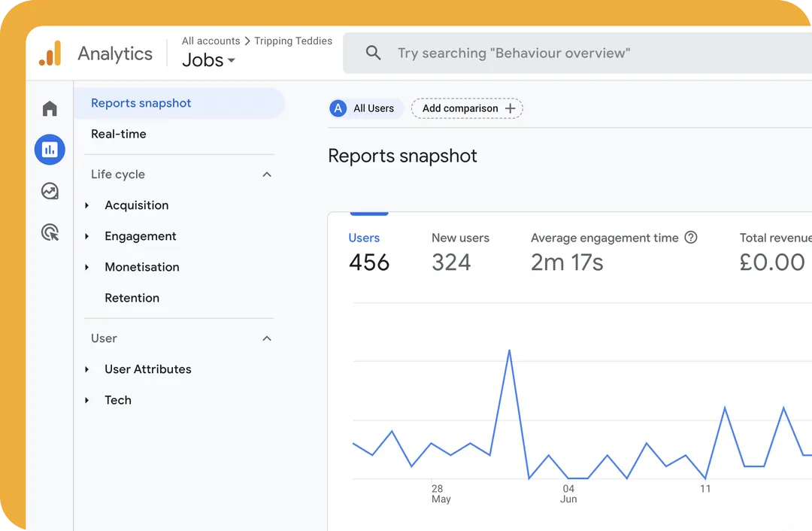Expand the Monetisation arrow
Viewport: 812px width, 531px height.
pos(87,267)
